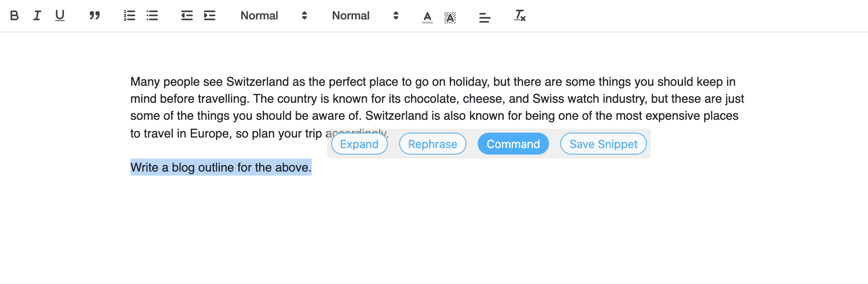The width and height of the screenshot is (868, 284).
Task: Insert a bulleted list
Action: tap(152, 16)
